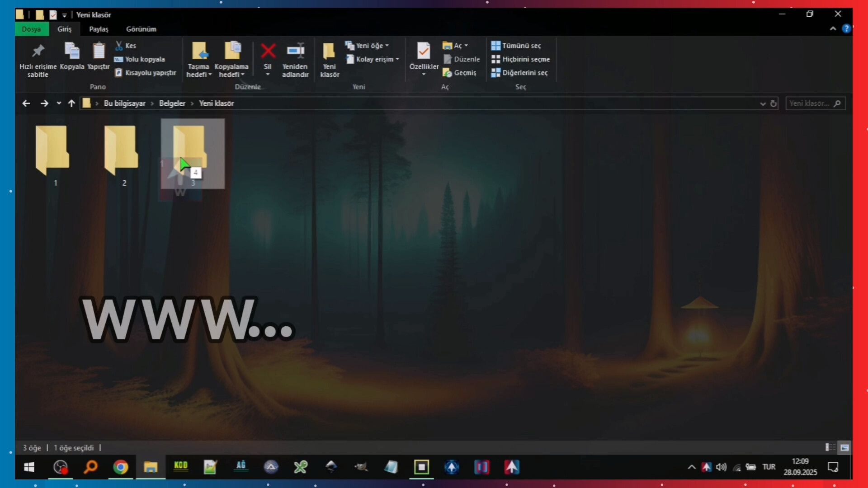Click the Yapıştır paste icon
Screen dimensions: 868x488
pyautogui.click(x=99, y=51)
